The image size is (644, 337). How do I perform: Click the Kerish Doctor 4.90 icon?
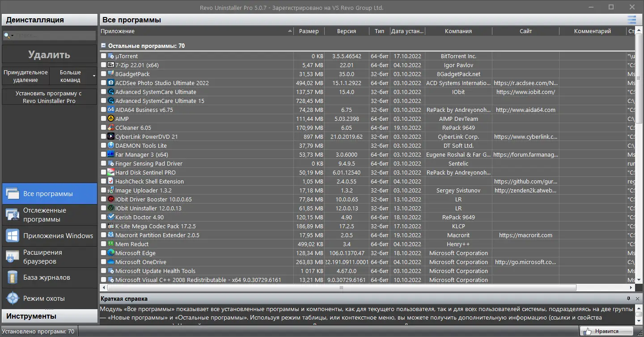coord(111,217)
